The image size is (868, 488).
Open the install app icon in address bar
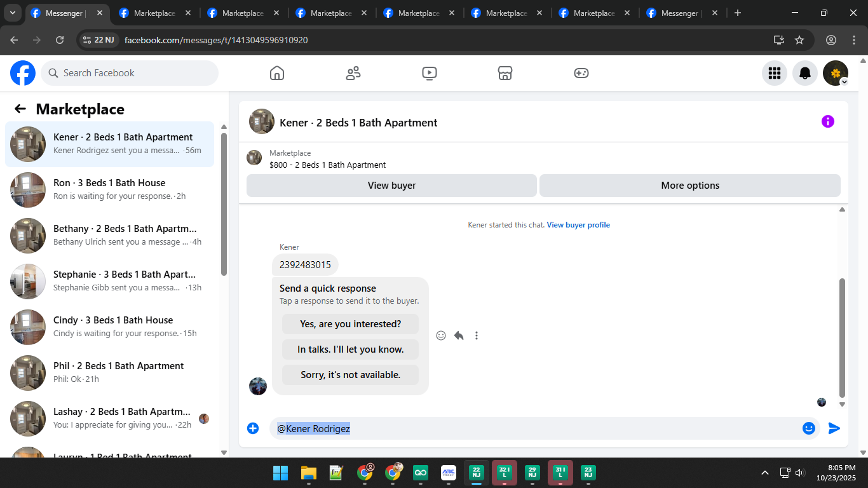click(x=779, y=40)
